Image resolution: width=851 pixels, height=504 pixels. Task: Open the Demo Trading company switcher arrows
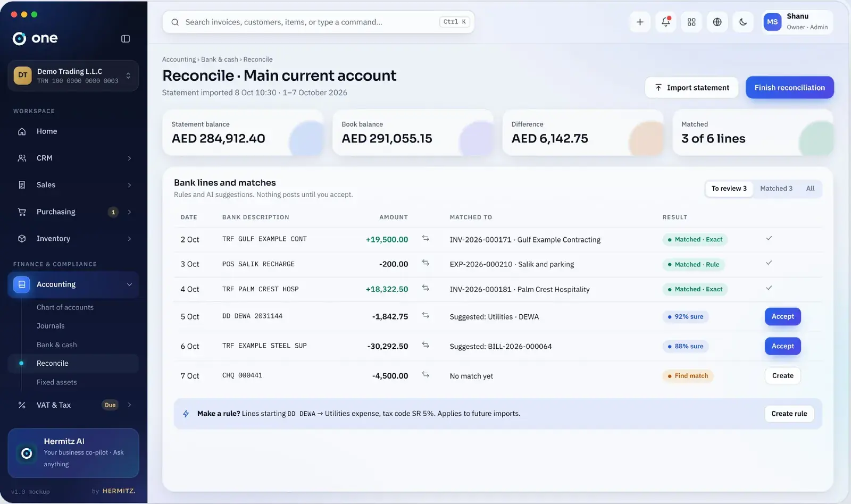(x=128, y=75)
